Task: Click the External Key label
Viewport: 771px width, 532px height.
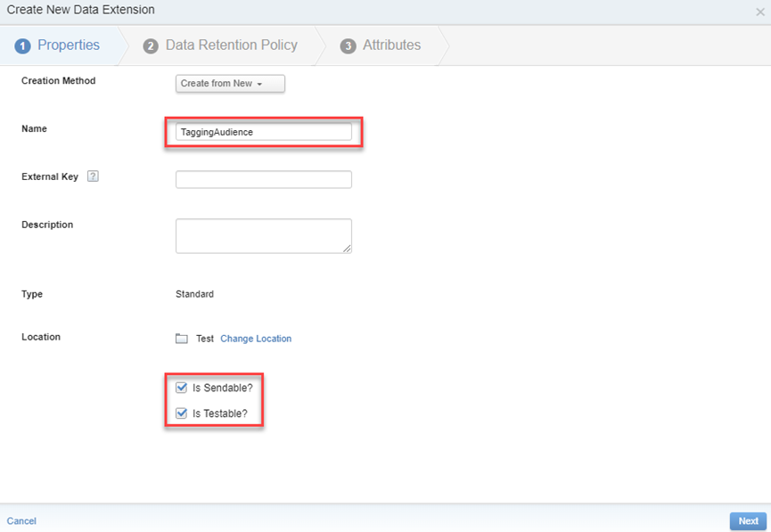Action: pos(50,176)
